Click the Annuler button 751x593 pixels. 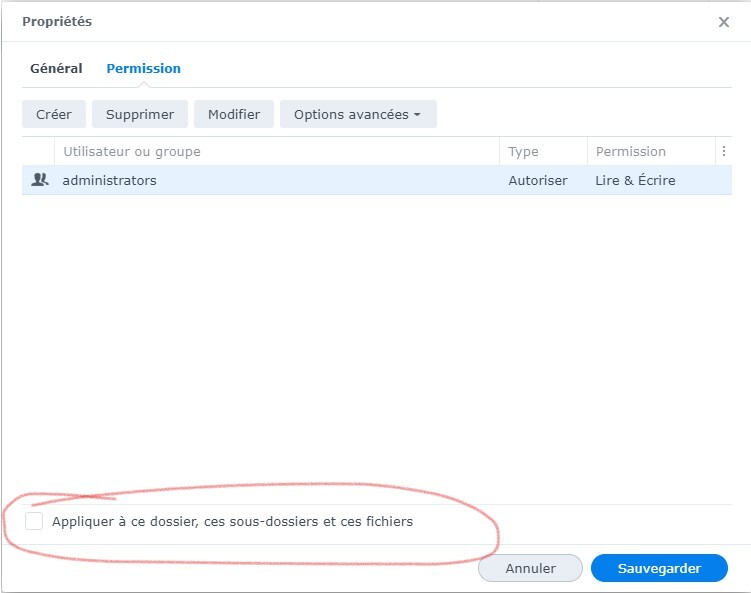[x=530, y=568]
